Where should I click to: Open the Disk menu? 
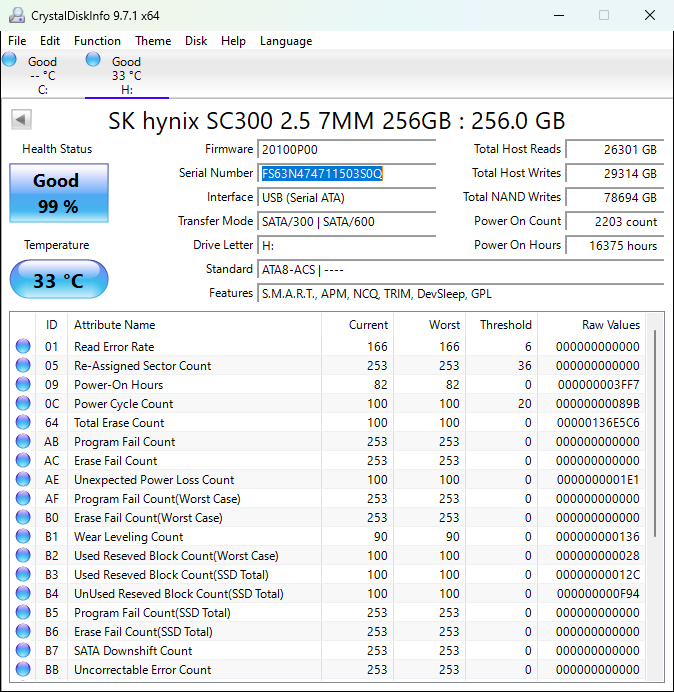coord(196,41)
